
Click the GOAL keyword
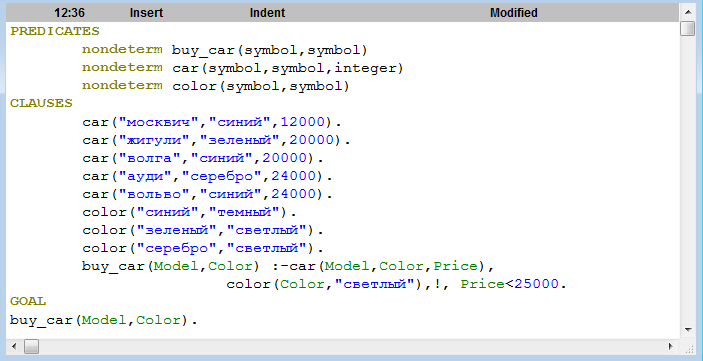pos(28,301)
